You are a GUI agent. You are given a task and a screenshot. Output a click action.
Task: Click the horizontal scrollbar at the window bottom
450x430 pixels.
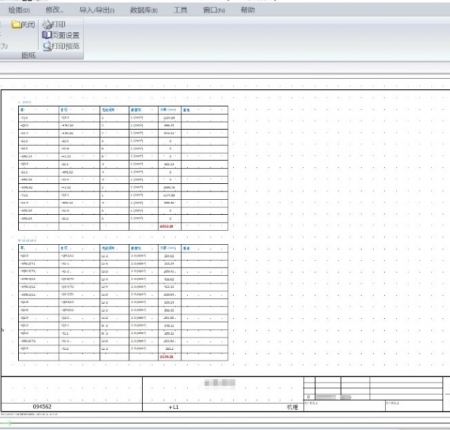[x=225, y=424]
